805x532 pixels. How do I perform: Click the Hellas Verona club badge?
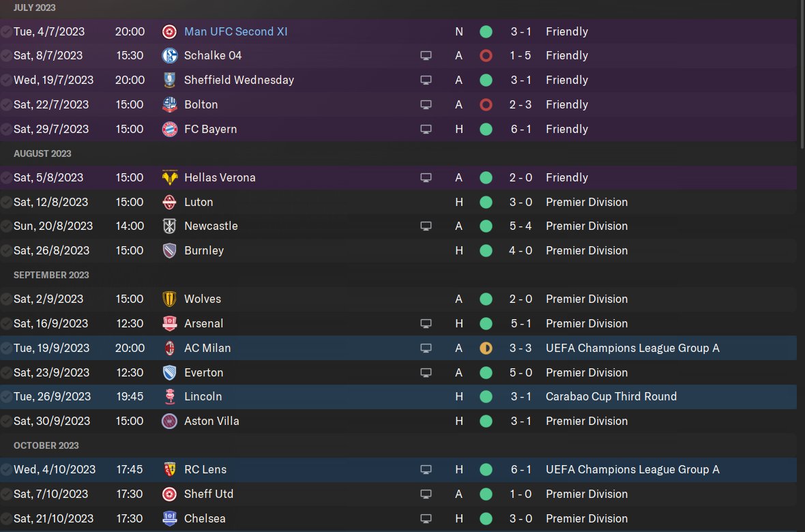[x=169, y=178]
